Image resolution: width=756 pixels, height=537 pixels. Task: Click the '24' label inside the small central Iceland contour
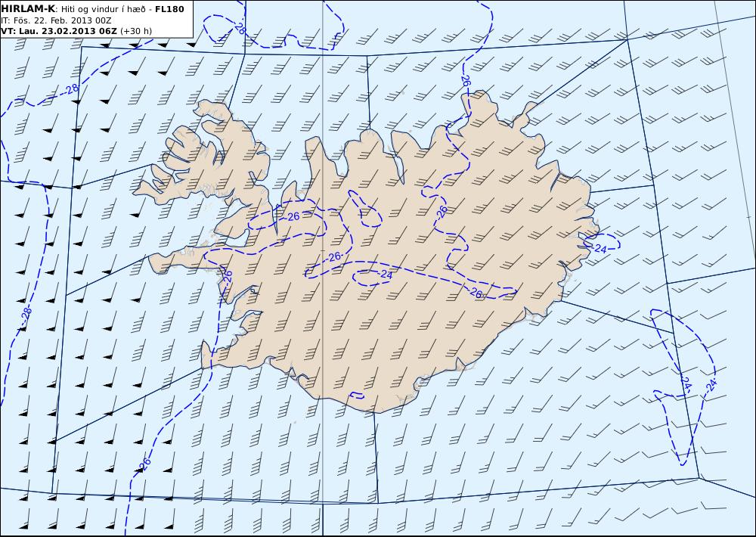(x=386, y=275)
